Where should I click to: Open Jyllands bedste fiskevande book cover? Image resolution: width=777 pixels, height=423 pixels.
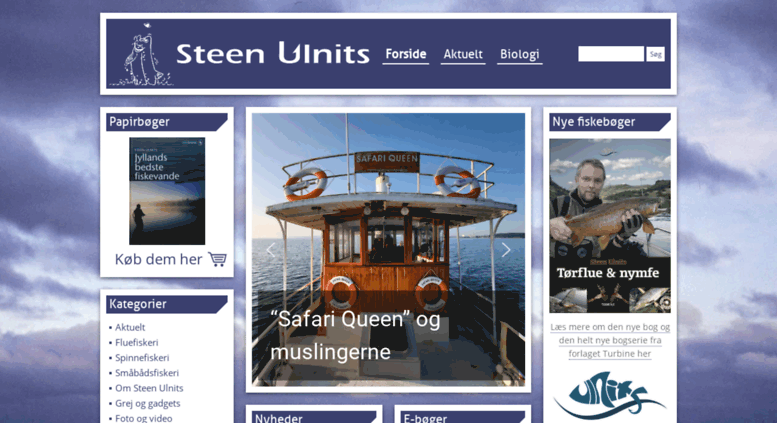[x=167, y=191]
